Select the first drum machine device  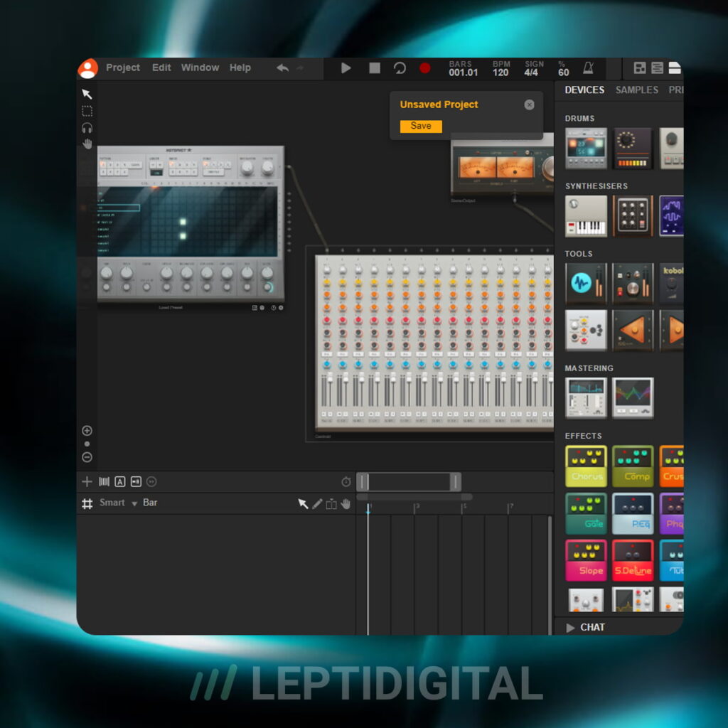(x=586, y=149)
